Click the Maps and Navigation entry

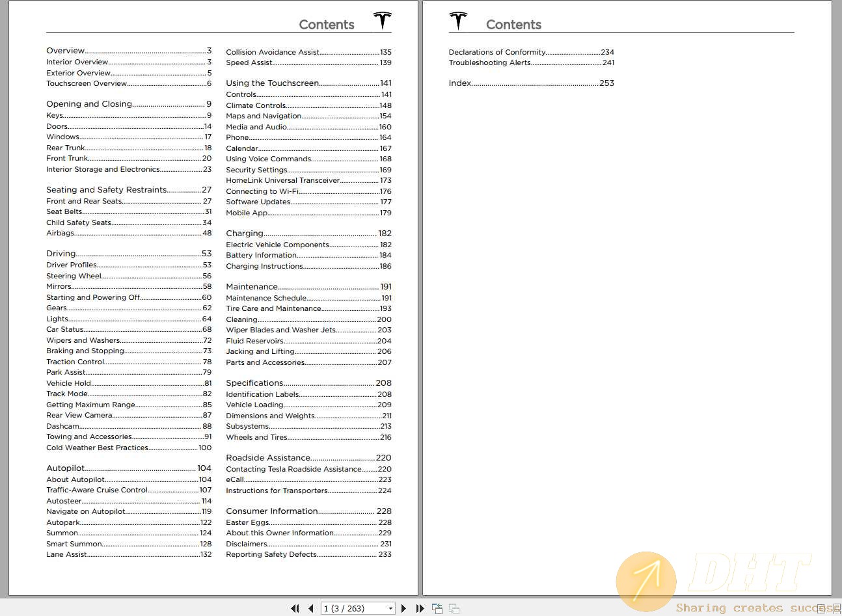(308, 116)
